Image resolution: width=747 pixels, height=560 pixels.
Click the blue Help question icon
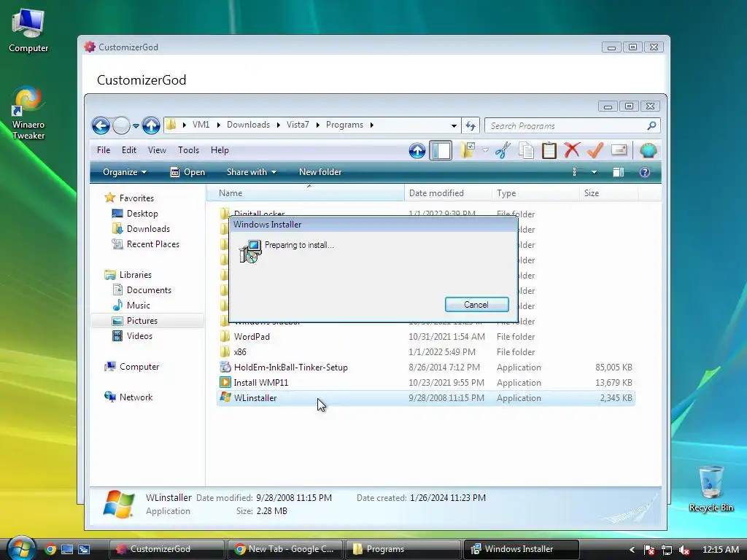point(645,172)
